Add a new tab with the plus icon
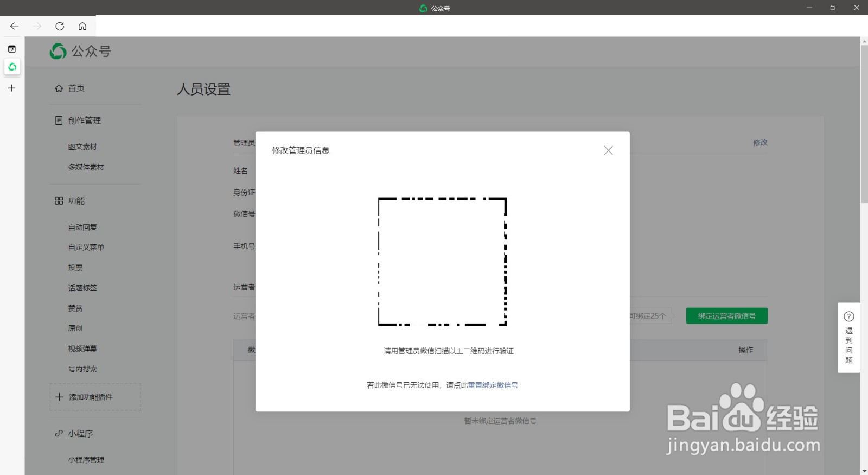This screenshot has width=868, height=475. (x=11, y=88)
